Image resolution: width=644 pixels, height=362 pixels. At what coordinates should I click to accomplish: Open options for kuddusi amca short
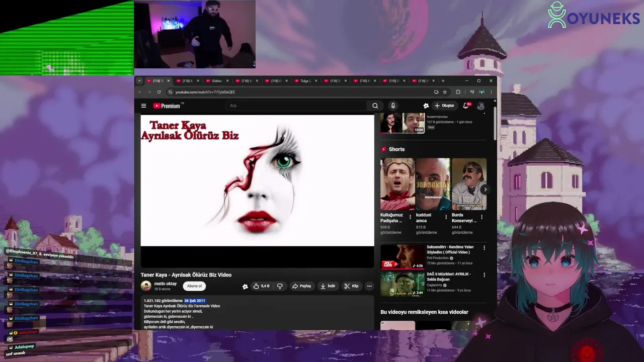pos(446,217)
